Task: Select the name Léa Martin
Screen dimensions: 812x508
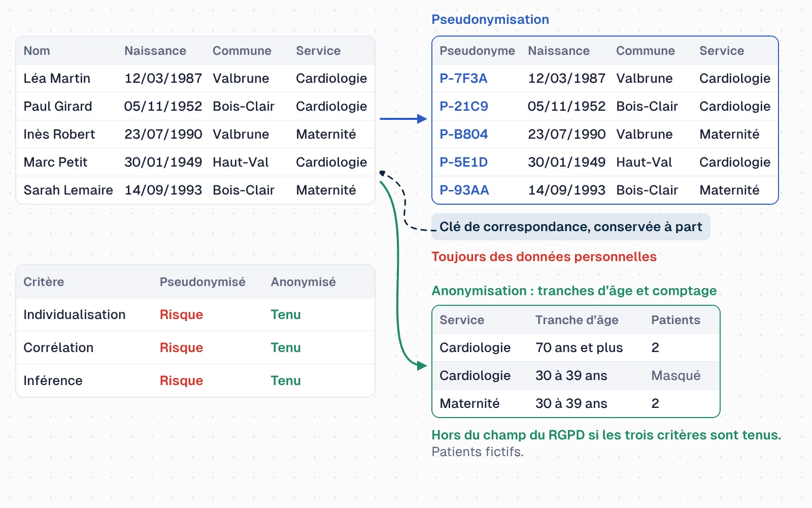Action: pos(57,78)
